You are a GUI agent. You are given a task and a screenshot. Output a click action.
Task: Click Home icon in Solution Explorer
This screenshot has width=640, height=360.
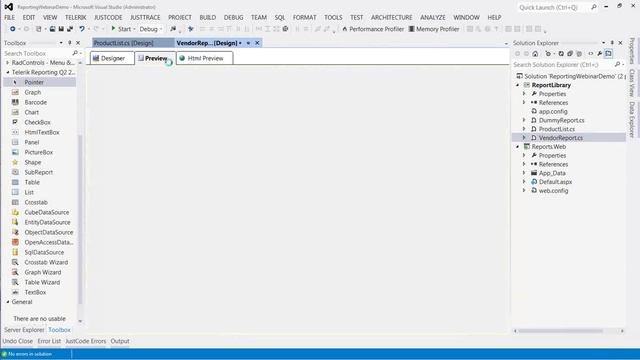[535, 54]
